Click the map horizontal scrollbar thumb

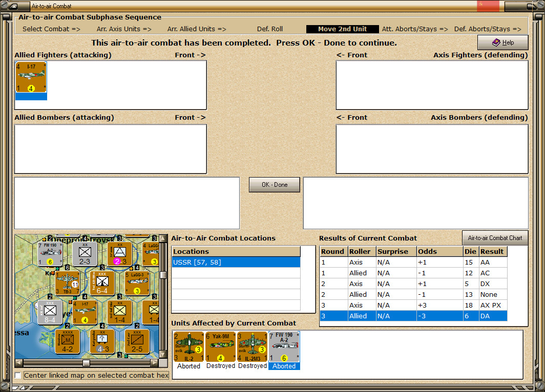(86, 363)
